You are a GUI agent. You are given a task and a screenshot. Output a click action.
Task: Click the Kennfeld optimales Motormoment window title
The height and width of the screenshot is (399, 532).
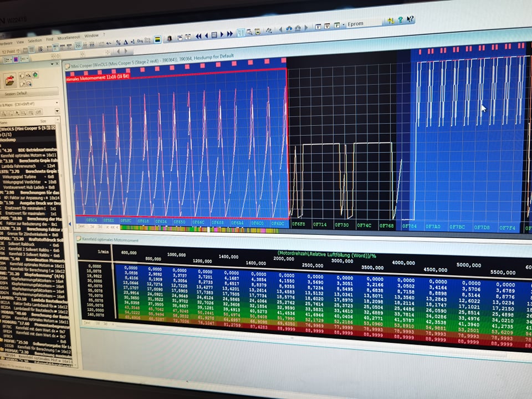(110, 240)
